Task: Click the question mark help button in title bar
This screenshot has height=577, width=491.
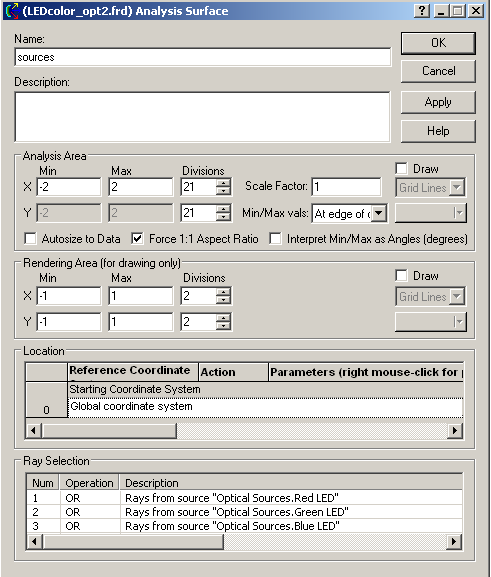Action: click(422, 11)
